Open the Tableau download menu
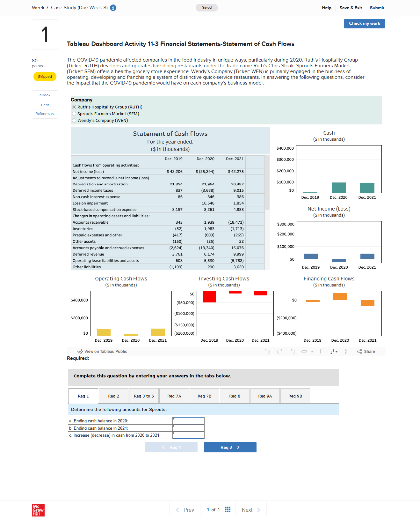The width and height of the screenshot is (420, 520). pos(333,352)
